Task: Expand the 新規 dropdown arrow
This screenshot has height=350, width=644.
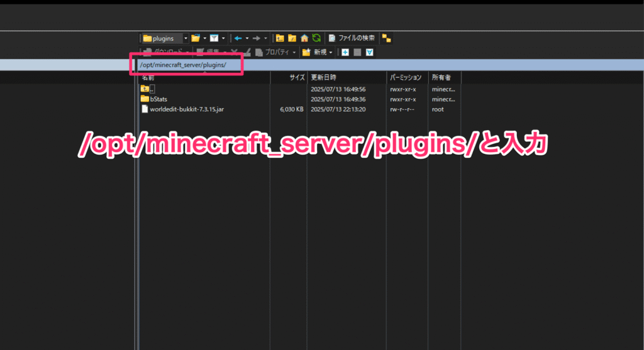Action: (331, 52)
